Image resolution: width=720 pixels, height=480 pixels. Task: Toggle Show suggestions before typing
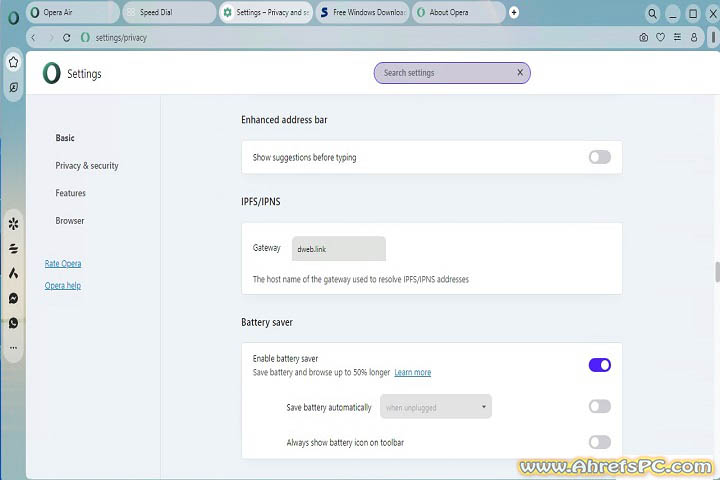(600, 157)
